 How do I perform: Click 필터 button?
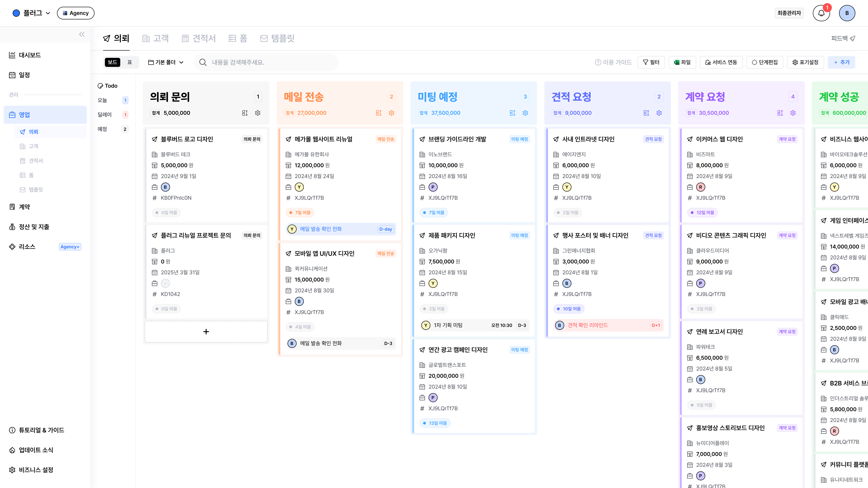tap(651, 62)
